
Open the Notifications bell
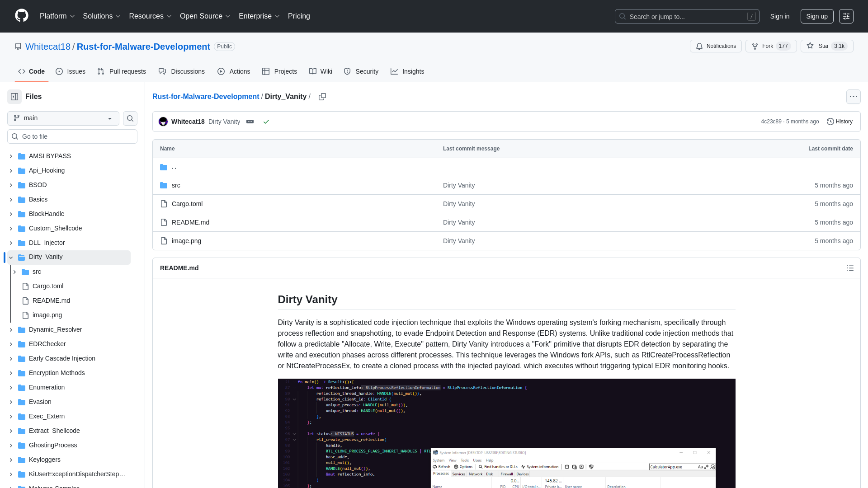point(715,46)
